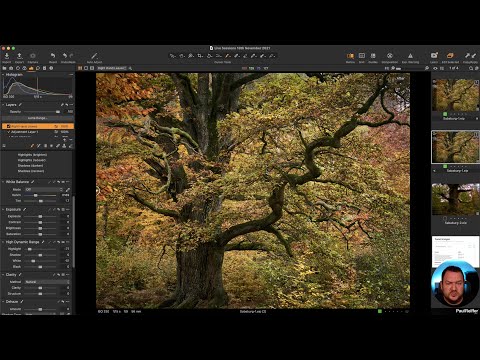Open the Clarity Method dropdown
Image resolution: width=480 pixels, height=360 pixels.
47,282
